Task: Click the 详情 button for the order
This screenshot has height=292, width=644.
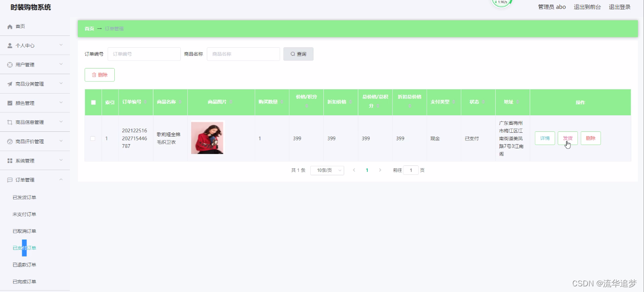Action: coord(545,138)
